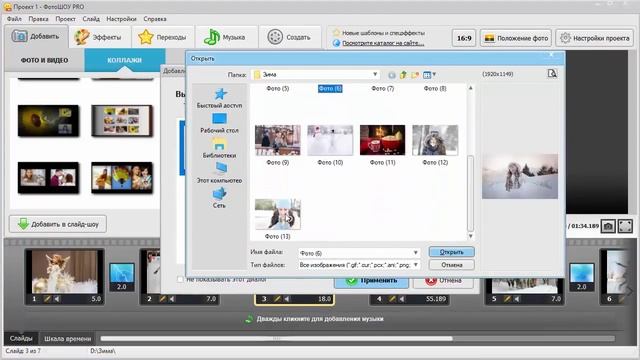The width and height of the screenshot is (640, 360).
Task: Select the Фото (5) file label
Action: coord(278,89)
